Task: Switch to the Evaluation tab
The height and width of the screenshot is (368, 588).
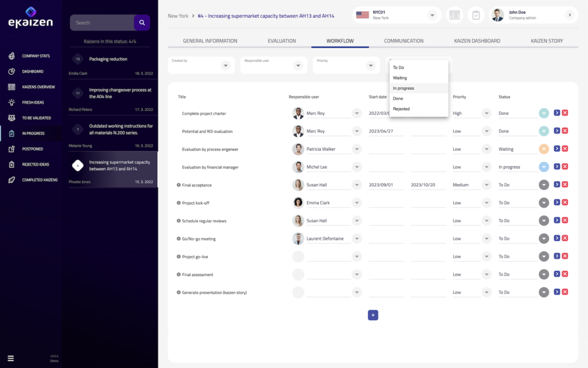Action: [x=281, y=41]
